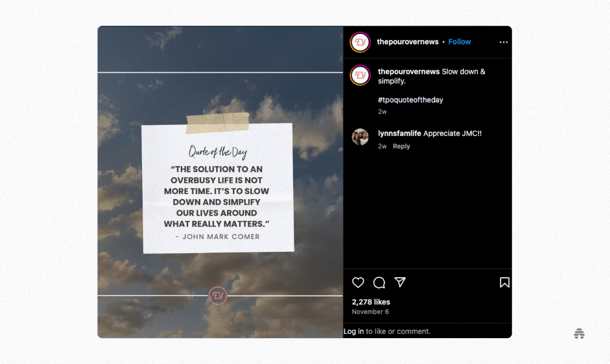Click the TP logo on the image
610x364 pixels.
[x=218, y=295]
